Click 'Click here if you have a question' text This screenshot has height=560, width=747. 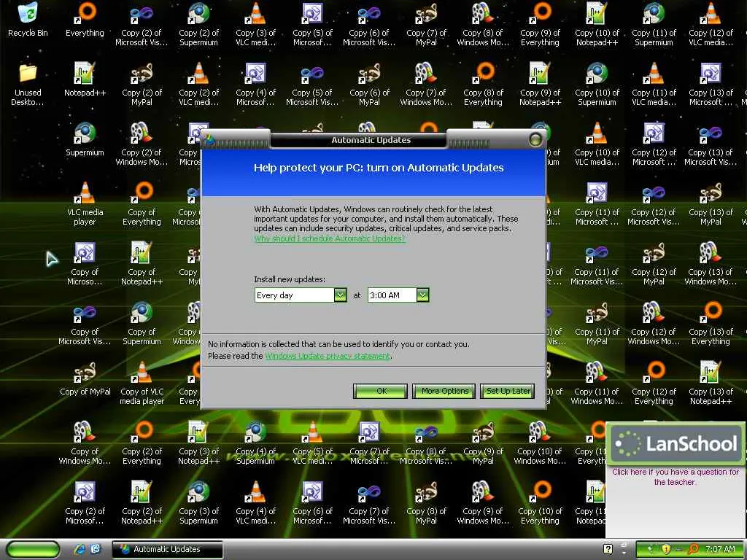[675, 477]
